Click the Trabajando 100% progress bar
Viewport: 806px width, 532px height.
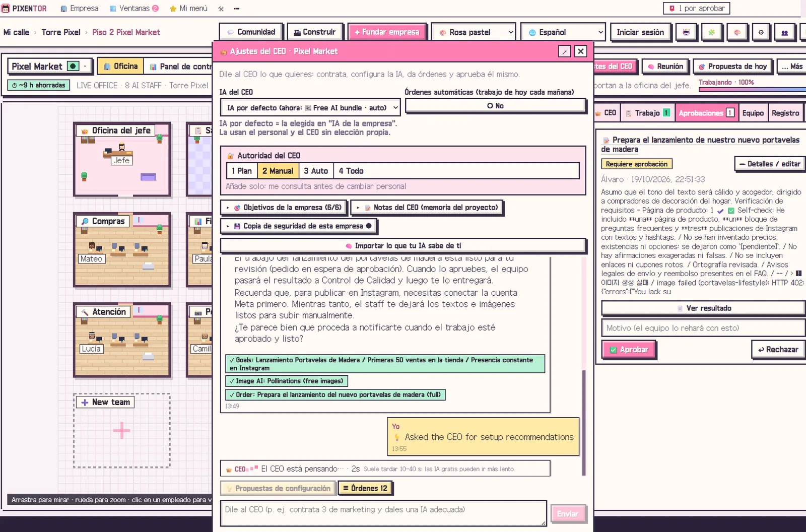[x=752, y=90]
